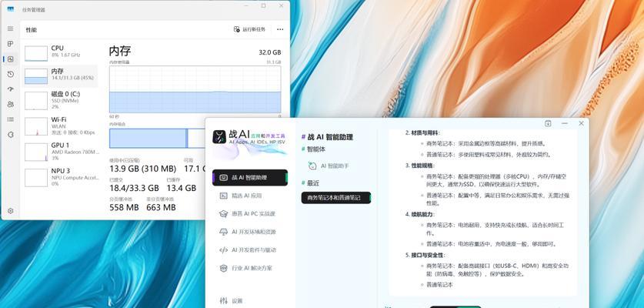Image resolution: width=644 pixels, height=308 pixels.
Task: Open the Services icon in Task Manager sidebar
Action: (11, 135)
